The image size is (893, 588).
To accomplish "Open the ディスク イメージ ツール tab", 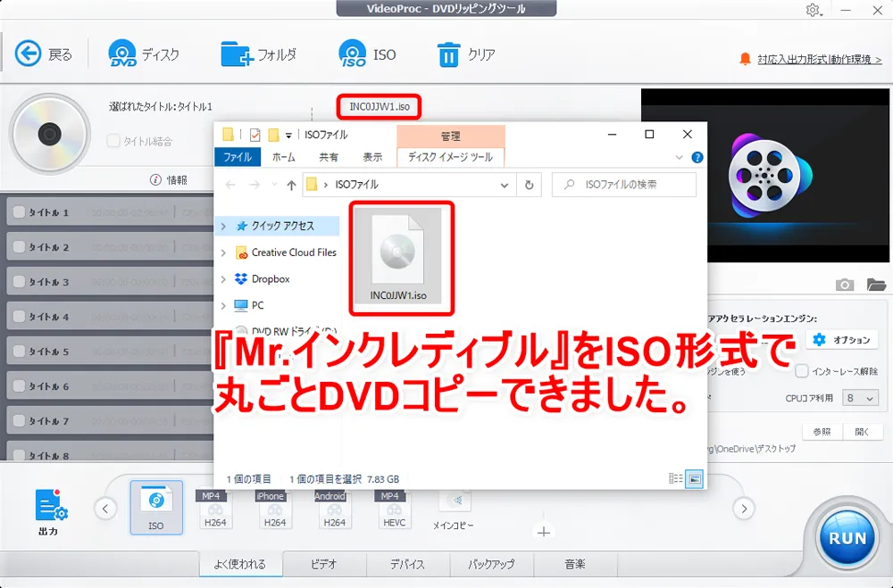I will (450, 157).
